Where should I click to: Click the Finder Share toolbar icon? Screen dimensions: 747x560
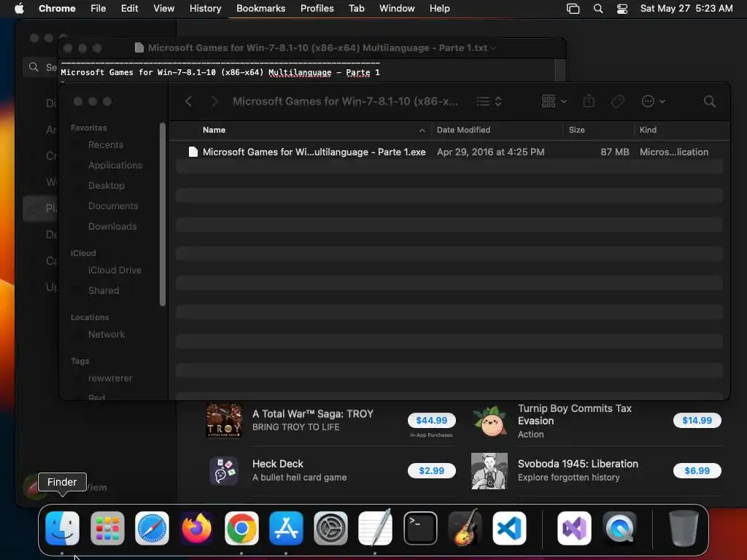[589, 101]
